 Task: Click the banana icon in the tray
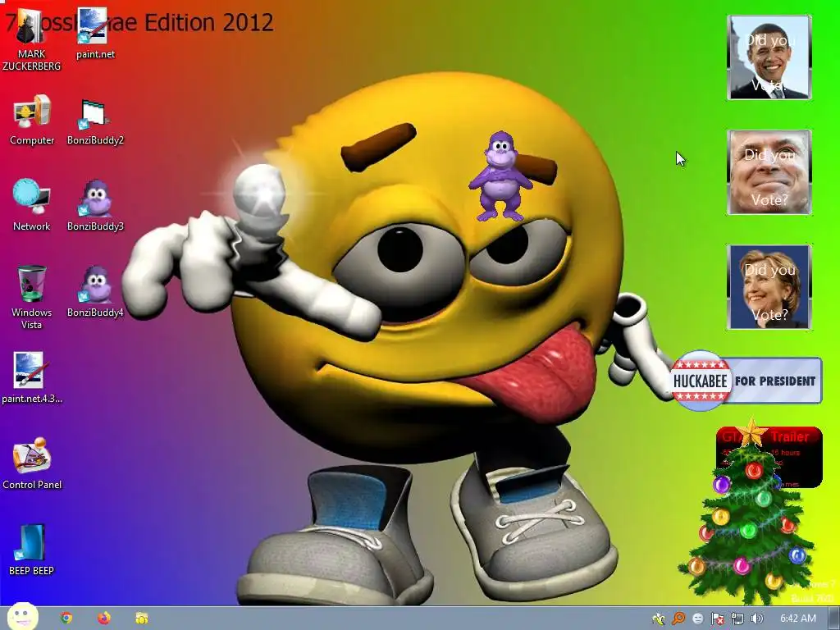click(x=659, y=619)
